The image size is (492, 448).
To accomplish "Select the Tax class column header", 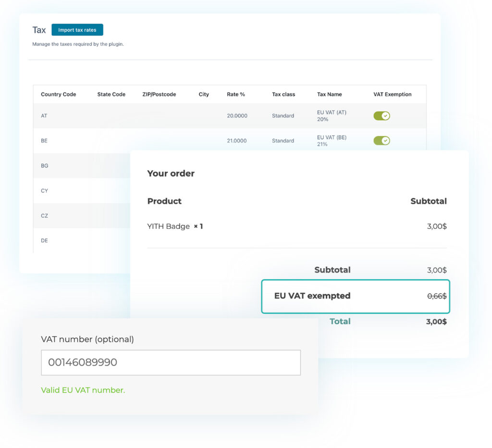I will click(x=283, y=94).
